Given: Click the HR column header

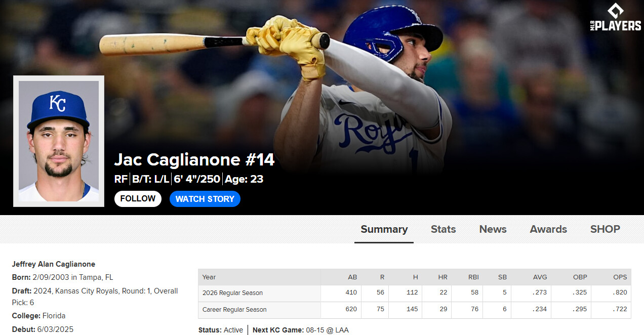Looking at the screenshot, I should click(442, 277).
